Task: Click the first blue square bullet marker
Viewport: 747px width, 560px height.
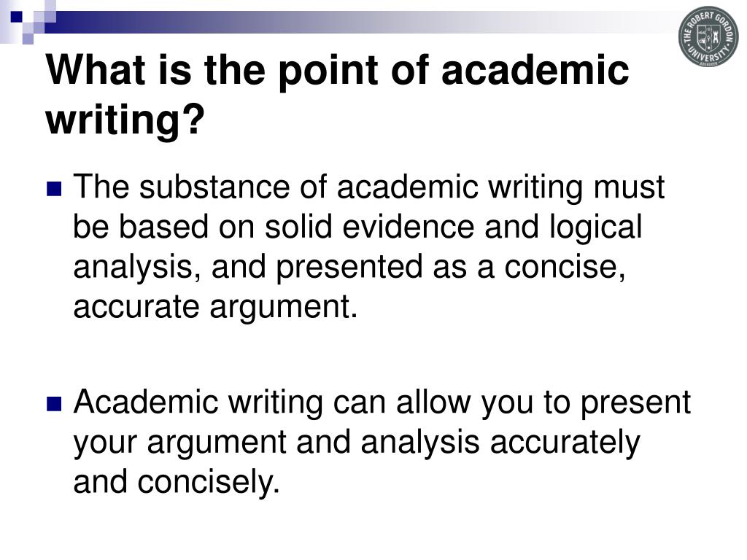Action: pyautogui.click(x=54, y=189)
